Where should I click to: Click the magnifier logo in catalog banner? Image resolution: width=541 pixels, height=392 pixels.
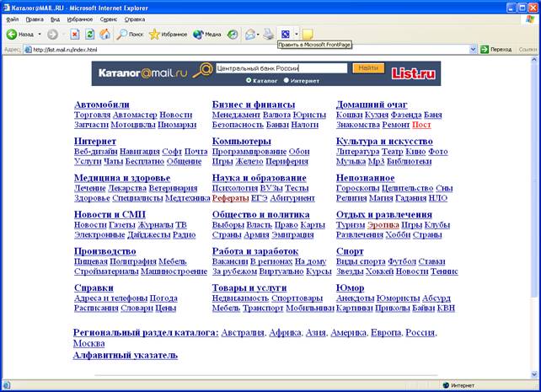coord(203,70)
